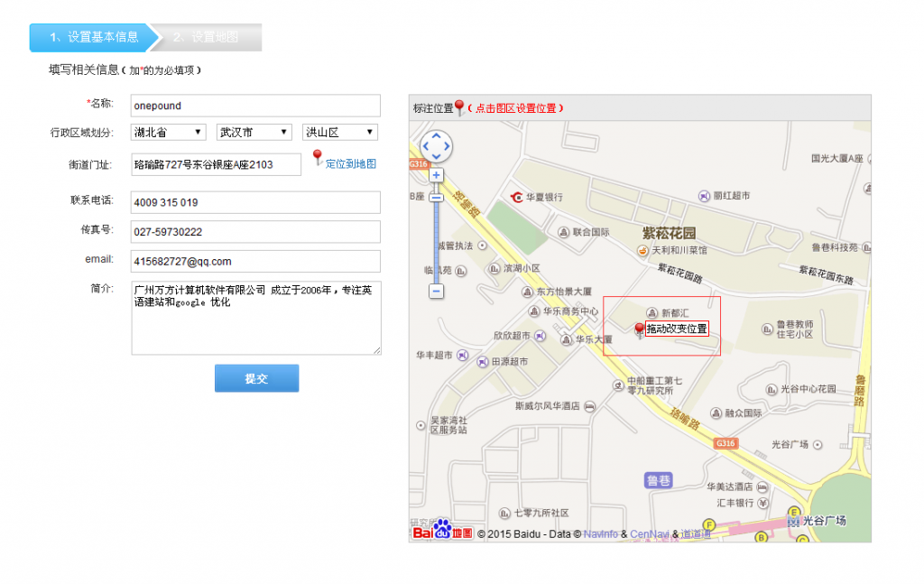Open the NavInfo link in map copyright

tap(600, 534)
